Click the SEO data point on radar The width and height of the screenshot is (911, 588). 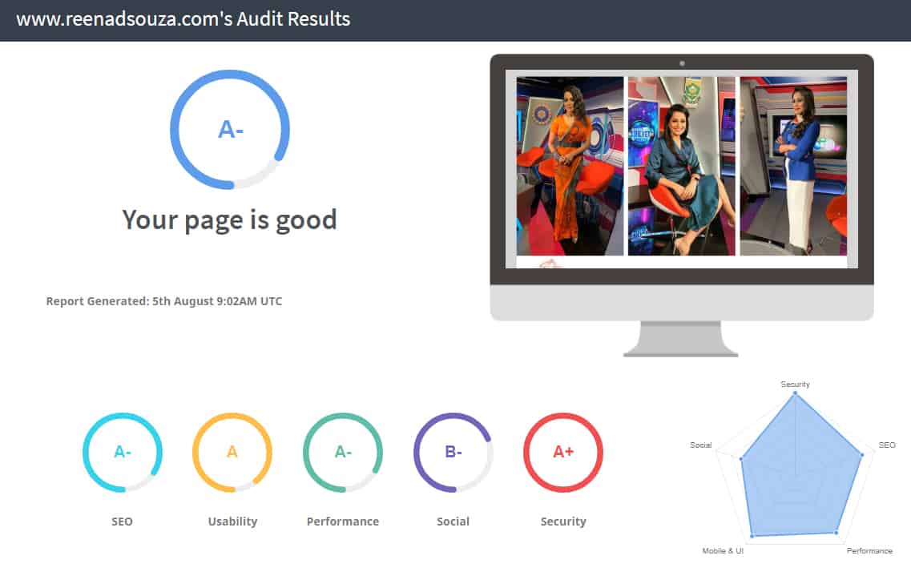click(862, 455)
